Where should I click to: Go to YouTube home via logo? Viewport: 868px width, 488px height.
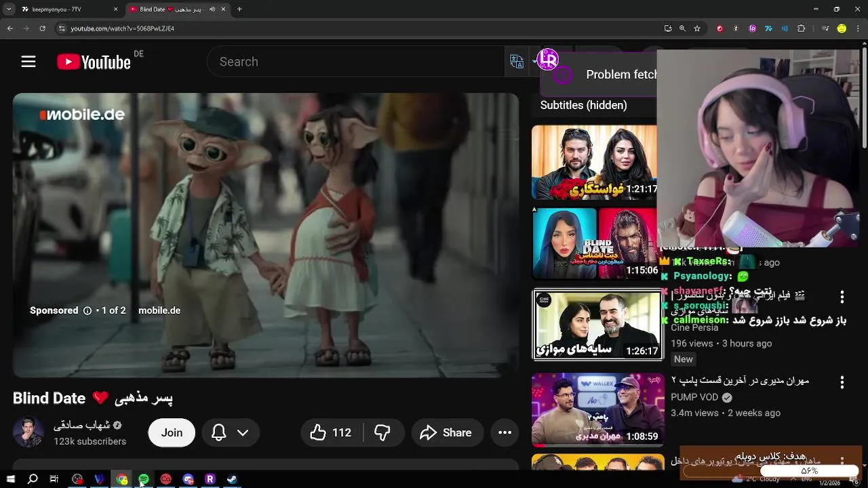94,62
